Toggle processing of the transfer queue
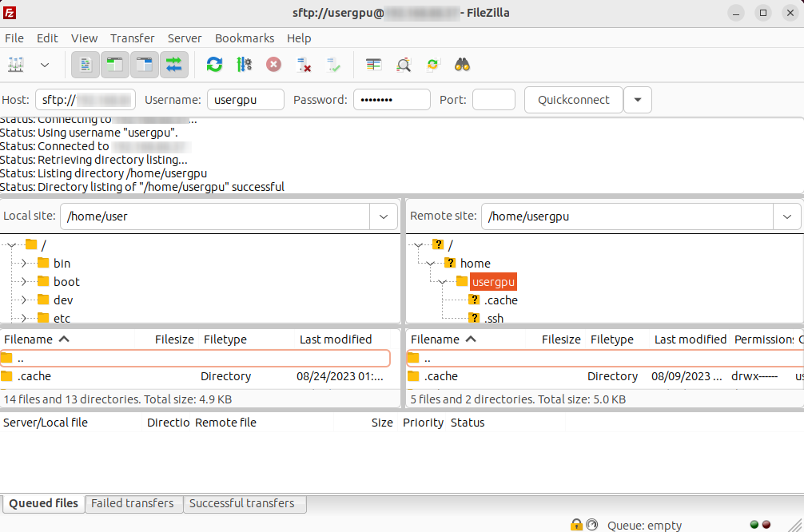 [244, 65]
